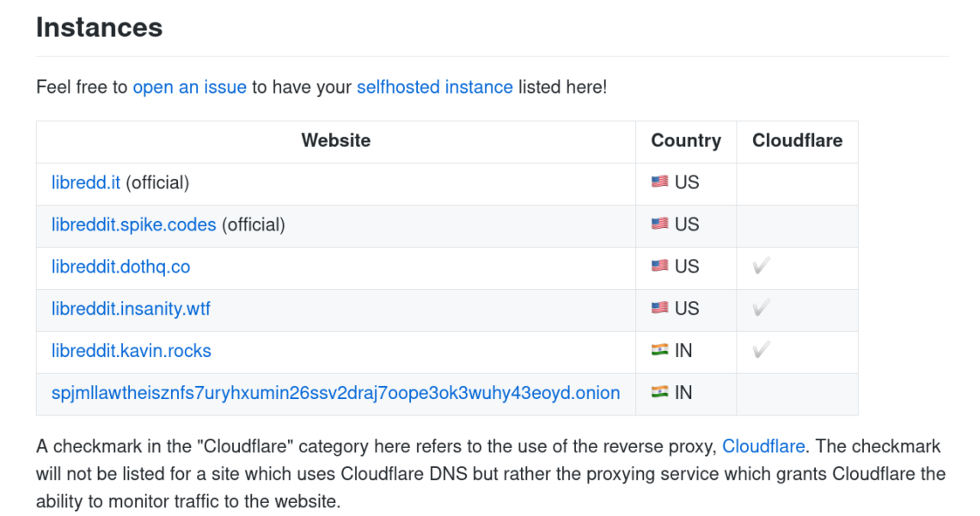Image resolution: width=980 pixels, height=516 pixels.
Task: Click the US flag in libreddit.insanity.wtf row
Action: pos(659,309)
